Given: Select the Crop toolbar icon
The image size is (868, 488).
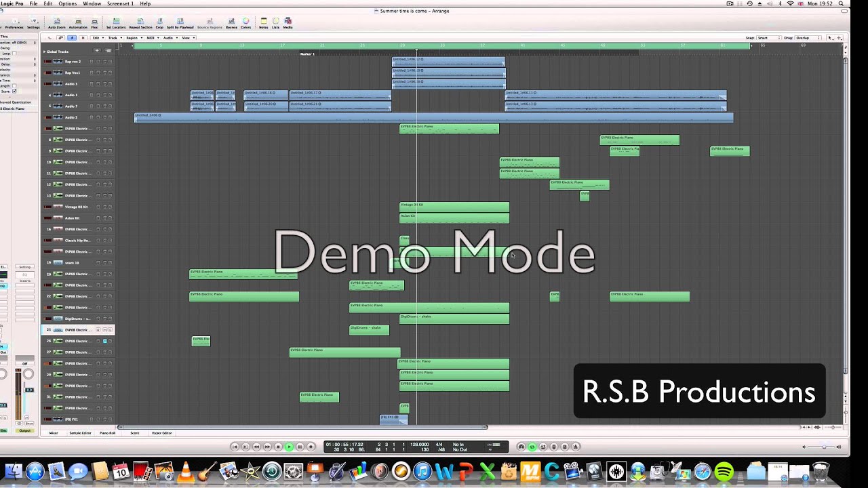Looking at the screenshot, I should [x=159, y=23].
